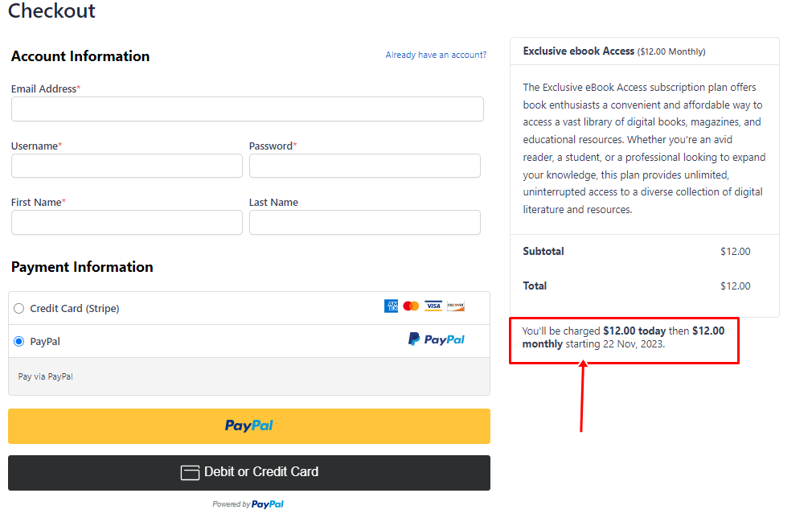The image size is (812, 526).
Task: Focus the First Name input field
Action: click(x=127, y=222)
